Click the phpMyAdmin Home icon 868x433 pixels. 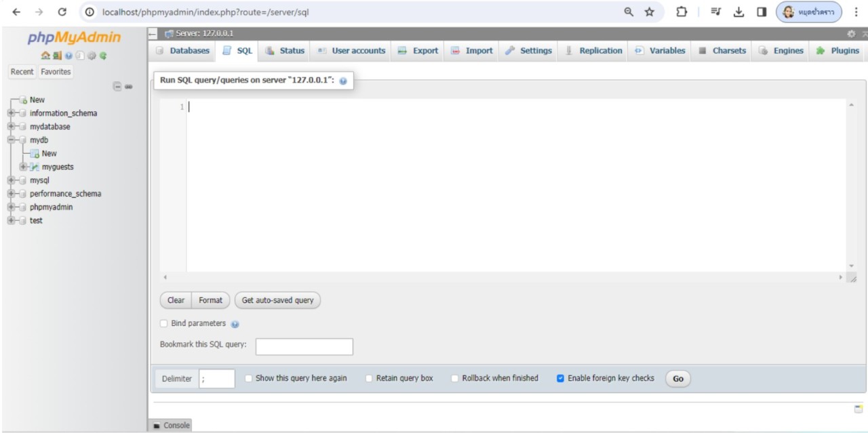coord(45,56)
